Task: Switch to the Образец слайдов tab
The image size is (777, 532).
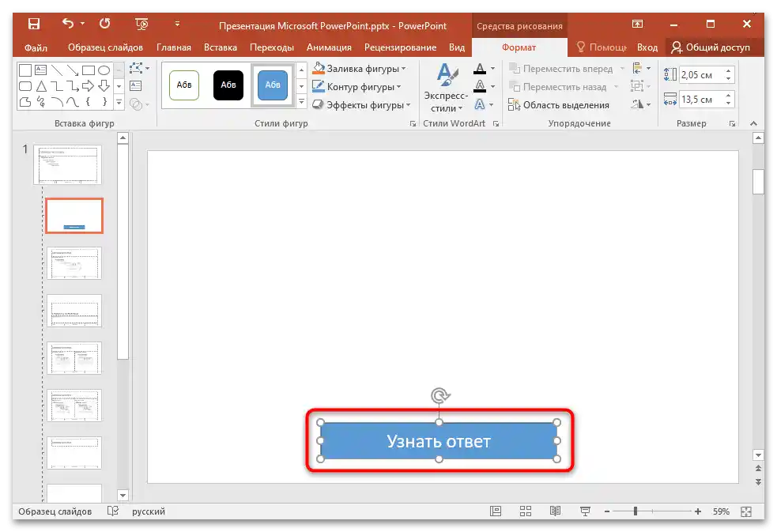Action: [x=105, y=47]
